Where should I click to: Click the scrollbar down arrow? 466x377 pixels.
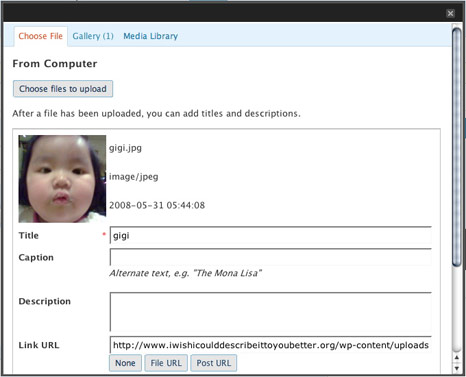pos(457,368)
